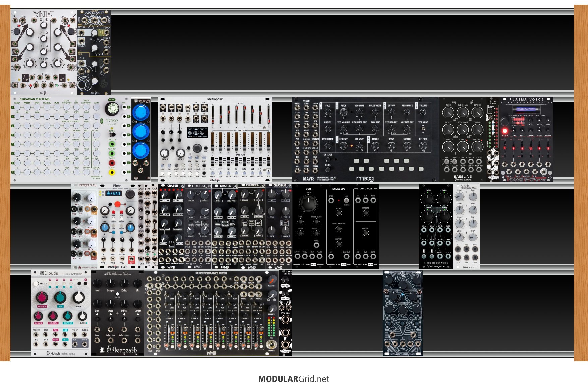Click the Metropolix main encoder knob

tap(197, 148)
